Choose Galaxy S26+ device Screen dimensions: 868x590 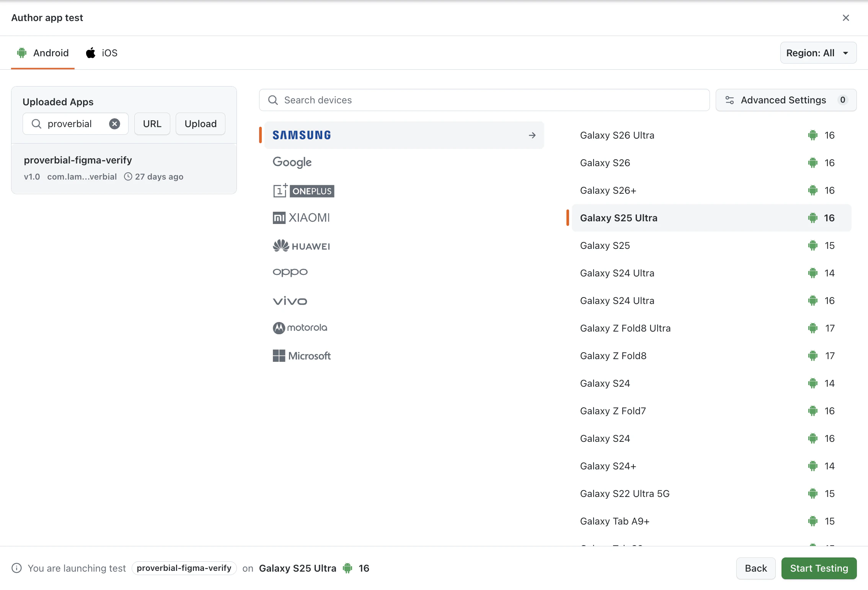click(x=711, y=190)
